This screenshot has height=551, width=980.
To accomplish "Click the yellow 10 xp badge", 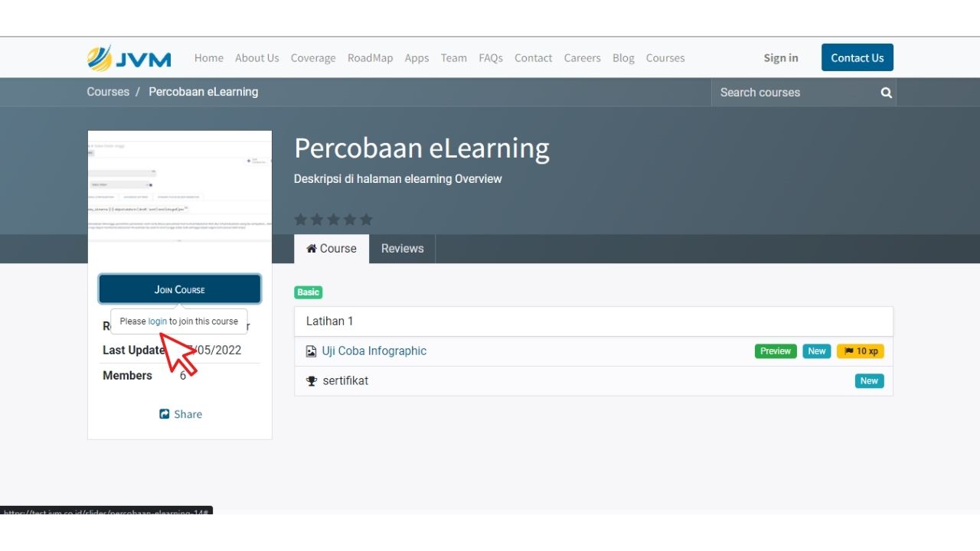I will (x=861, y=351).
